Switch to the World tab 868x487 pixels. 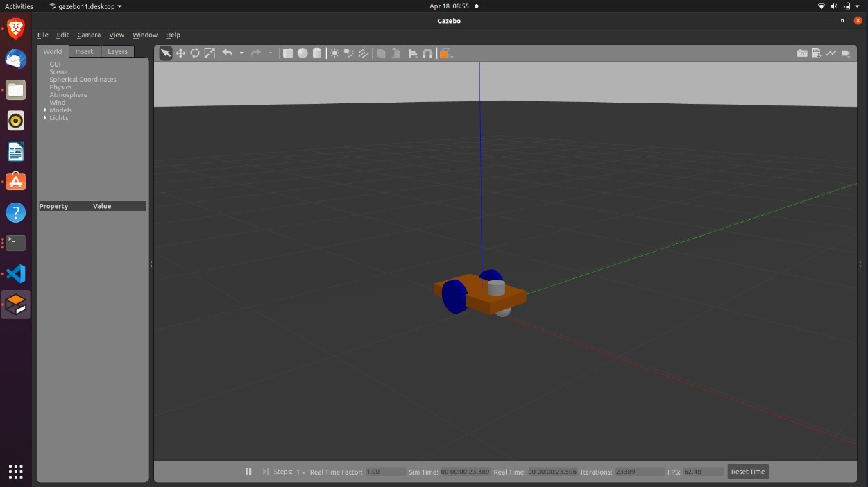click(x=53, y=51)
